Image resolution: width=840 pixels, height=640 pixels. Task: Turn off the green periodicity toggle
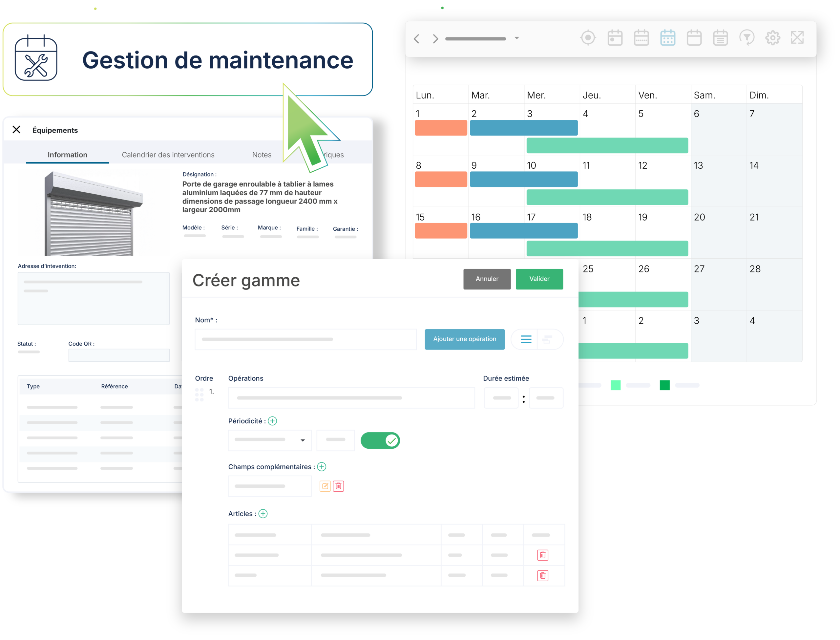pos(380,441)
